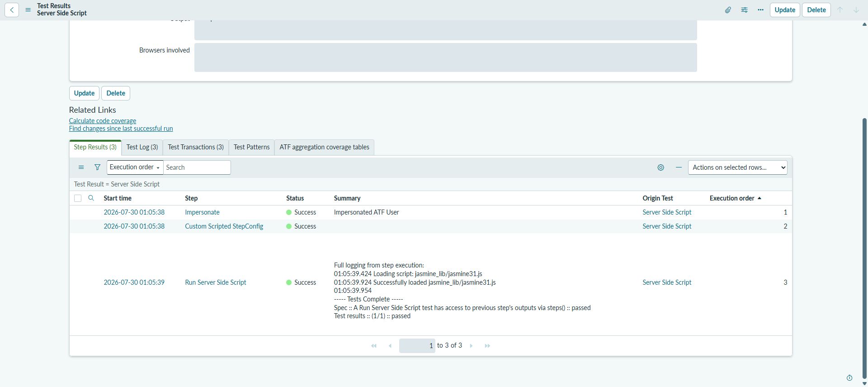This screenshot has width=868, height=387.
Task: Open the form context menu hamburger icon
Action: point(28,10)
